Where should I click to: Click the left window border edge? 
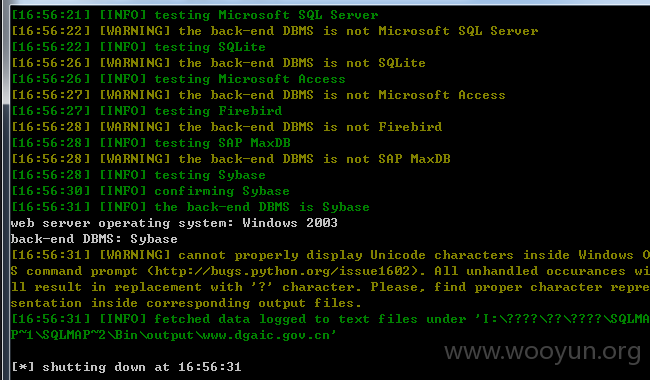click(x=5, y=191)
